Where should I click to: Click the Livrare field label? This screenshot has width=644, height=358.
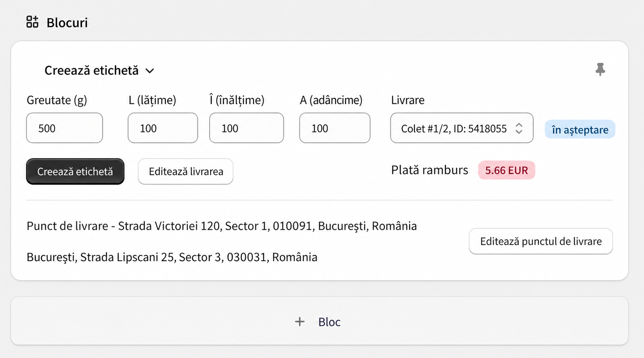point(408,100)
